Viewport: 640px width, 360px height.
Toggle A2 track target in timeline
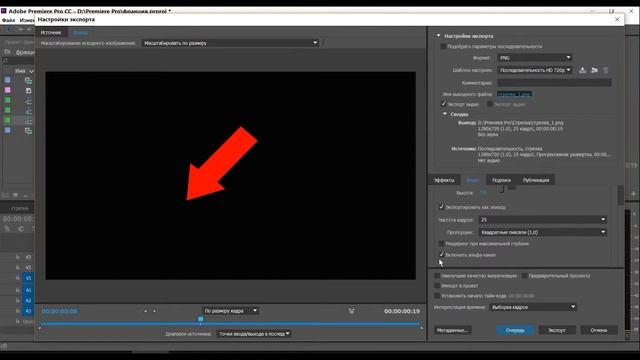28,300
